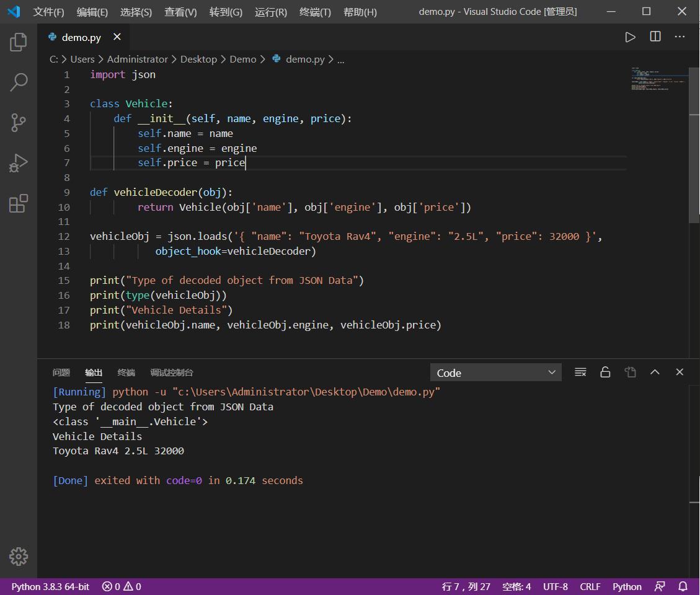Open the Run and Debug view
This screenshot has height=595, width=700.
pos(18,163)
